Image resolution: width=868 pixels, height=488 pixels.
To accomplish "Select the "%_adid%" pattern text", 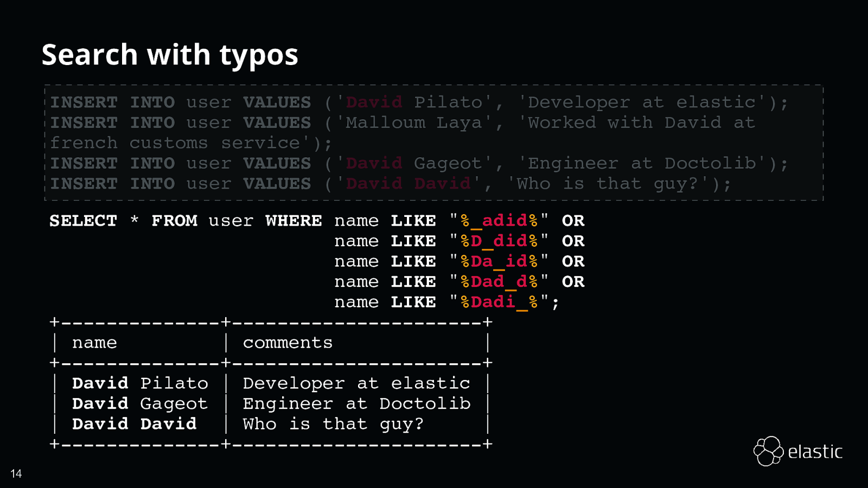I will coord(499,221).
